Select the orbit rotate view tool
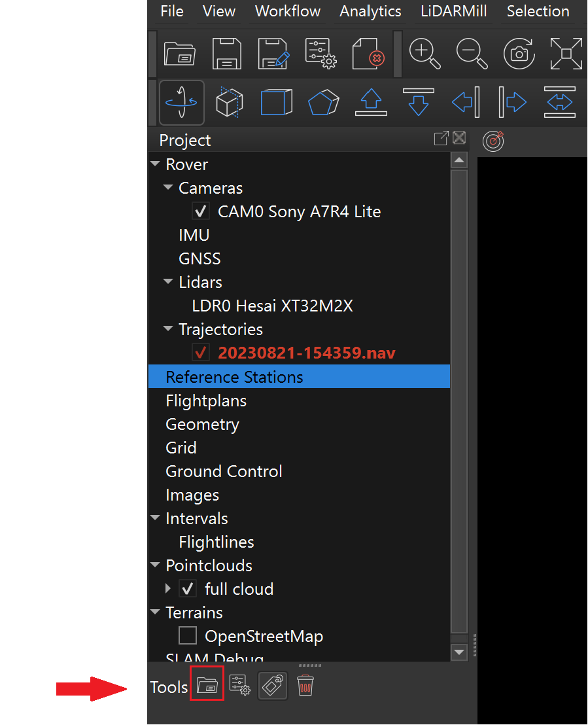The width and height of the screenshot is (588, 725). click(181, 103)
